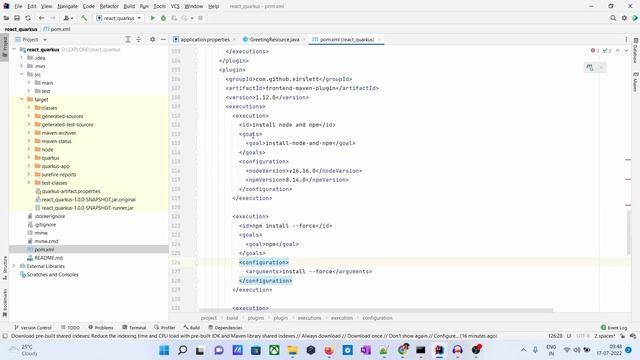This screenshot has width=640, height=360.
Task: Build project with hammer icon
Action: click(x=84, y=18)
